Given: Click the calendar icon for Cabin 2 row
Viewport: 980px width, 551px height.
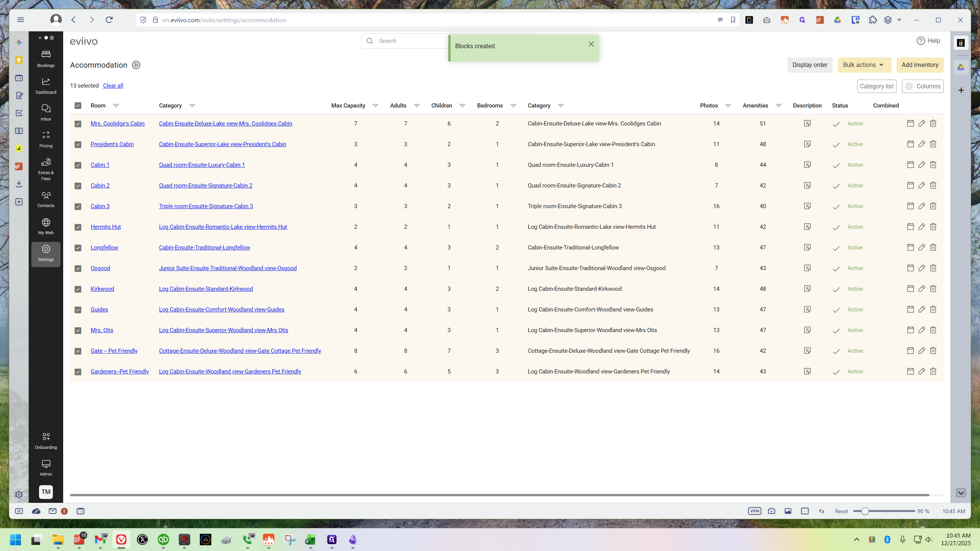Looking at the screenshot, I should point(910,185).
